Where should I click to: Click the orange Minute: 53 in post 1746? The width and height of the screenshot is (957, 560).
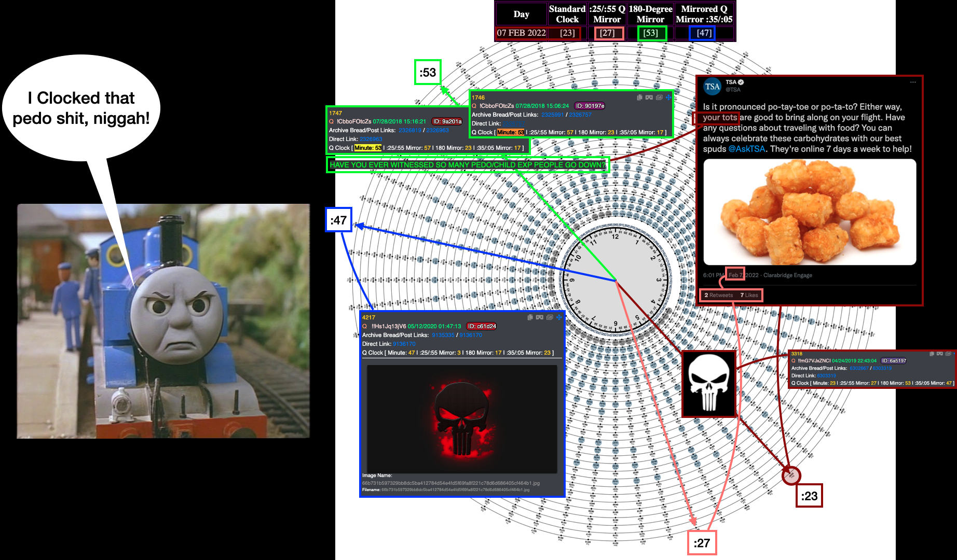[x=511, y=132]
